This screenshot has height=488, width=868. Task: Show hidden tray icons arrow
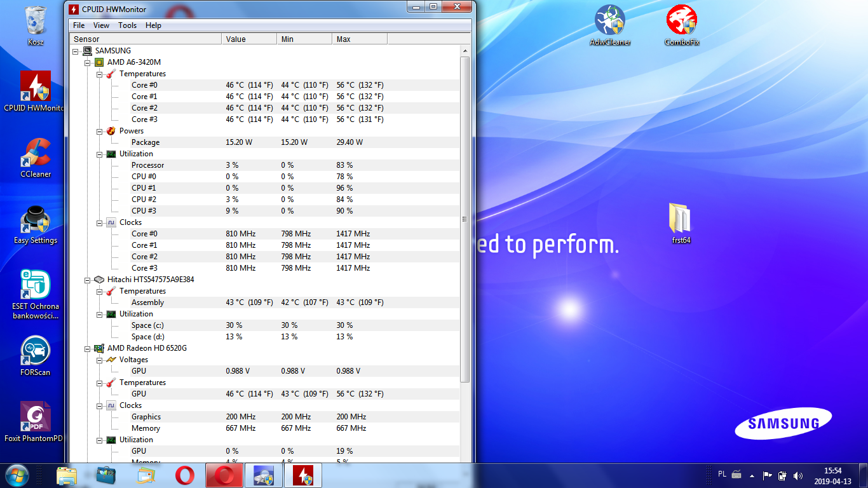click(x=753, y=475)
